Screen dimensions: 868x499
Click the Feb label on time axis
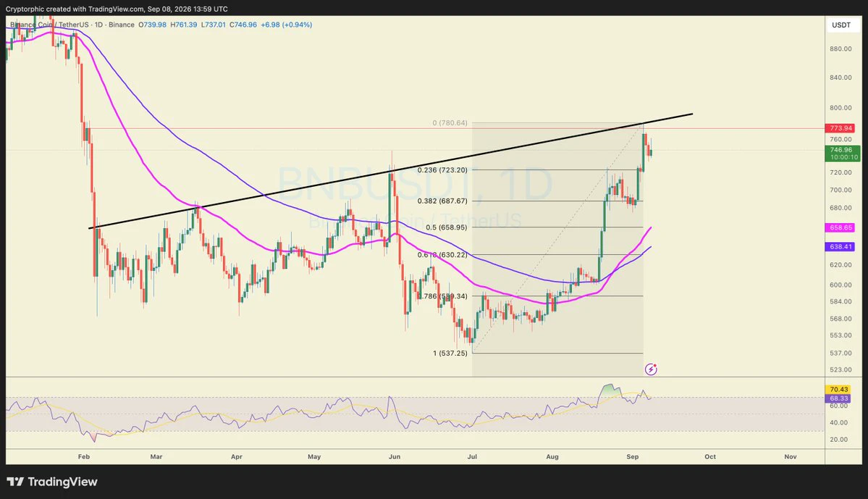[x=83, y=457]
